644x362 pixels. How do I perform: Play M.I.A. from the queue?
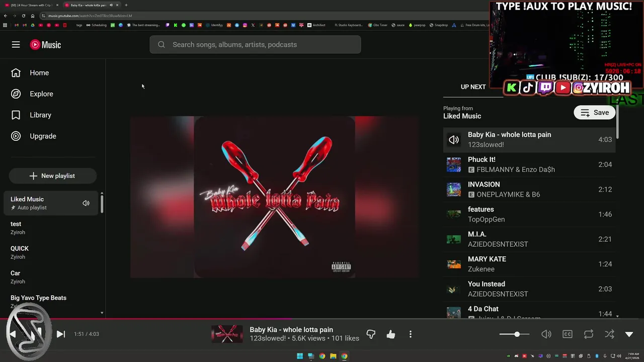(529, 239)
